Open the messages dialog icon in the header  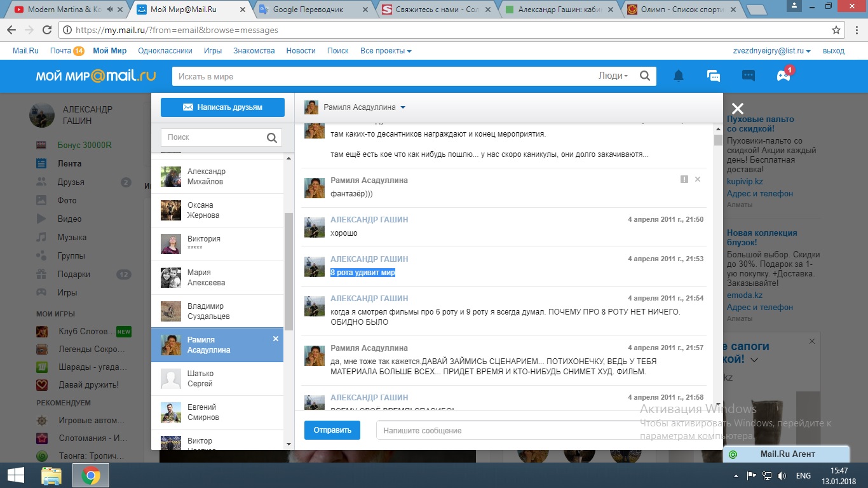coord(714,76)
